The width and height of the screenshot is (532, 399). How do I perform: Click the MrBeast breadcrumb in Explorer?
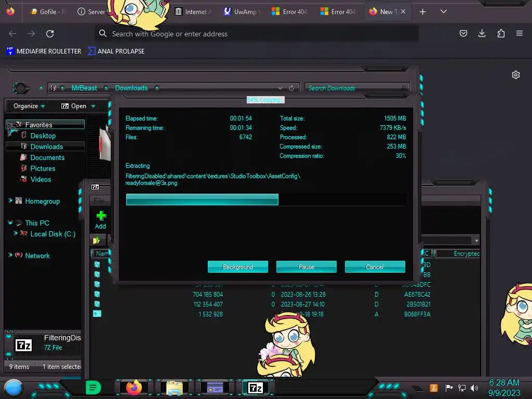[84, 88]
